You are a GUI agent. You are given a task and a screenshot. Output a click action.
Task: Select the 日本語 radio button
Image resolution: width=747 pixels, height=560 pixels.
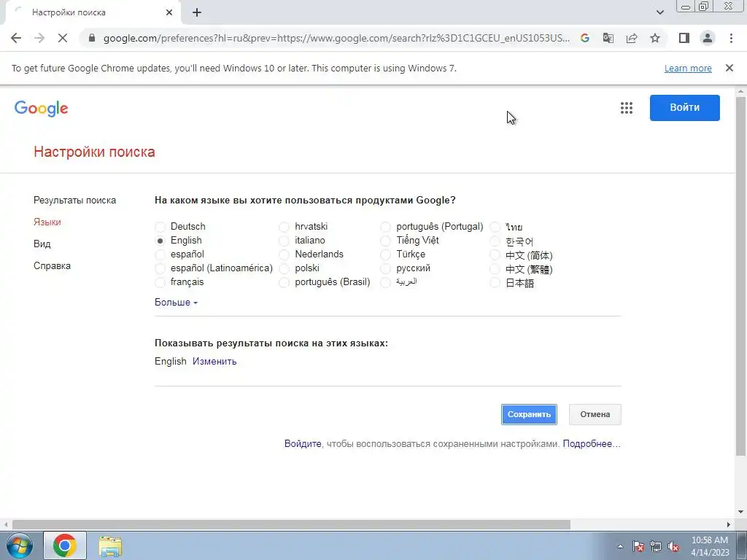coord(495,283)
